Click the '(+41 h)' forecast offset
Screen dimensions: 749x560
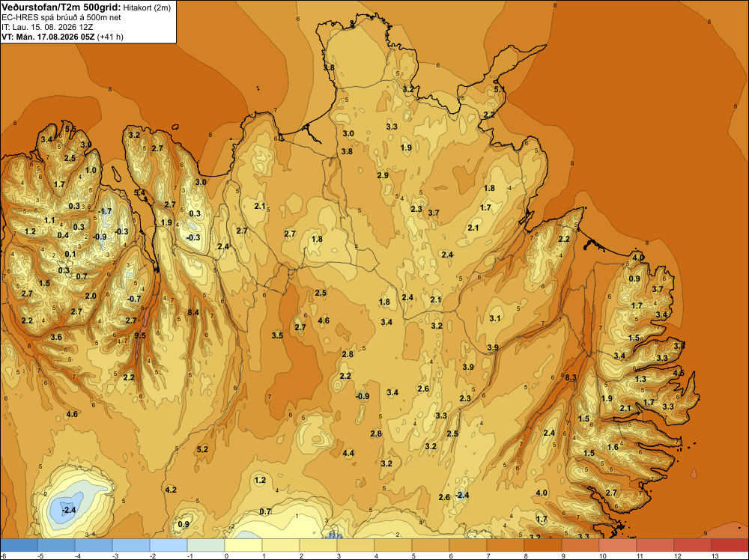[x=110, y=37]
